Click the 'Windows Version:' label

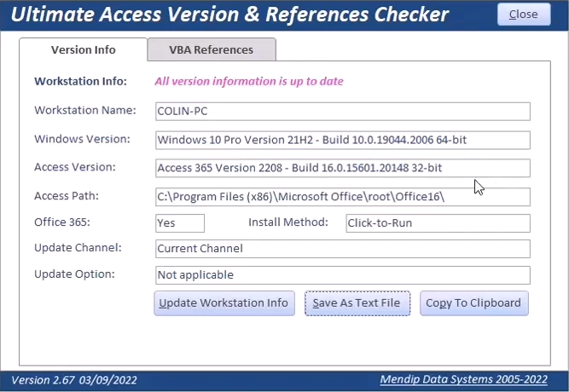[x=82, y=139]
